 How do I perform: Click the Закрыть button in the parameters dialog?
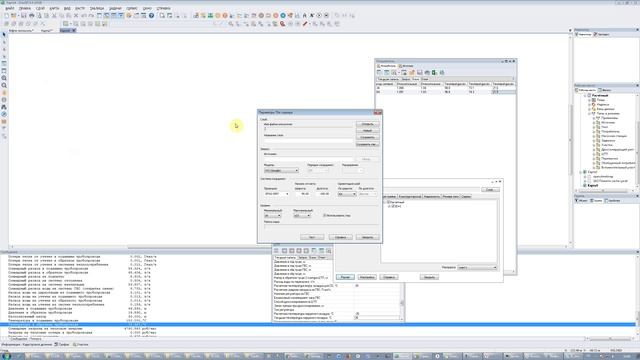point(367,237)
